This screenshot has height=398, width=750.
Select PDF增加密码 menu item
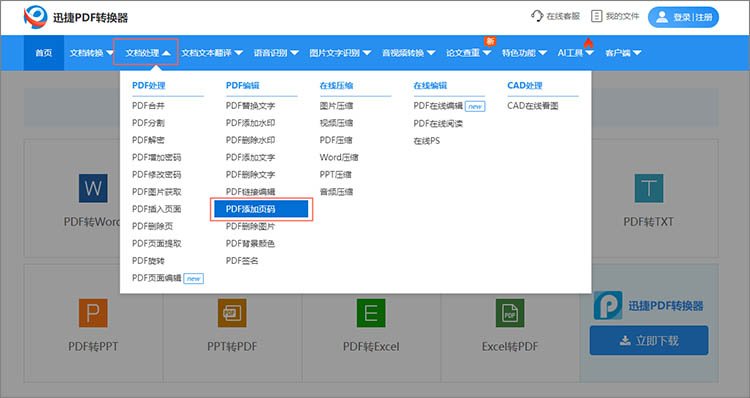[x=156, y=157]
